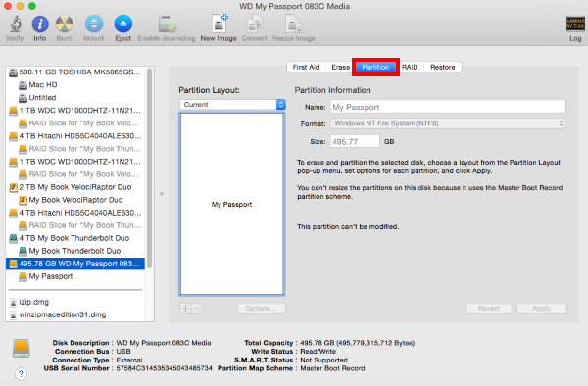Click the Apply button
588x386 pixels.
542,309
